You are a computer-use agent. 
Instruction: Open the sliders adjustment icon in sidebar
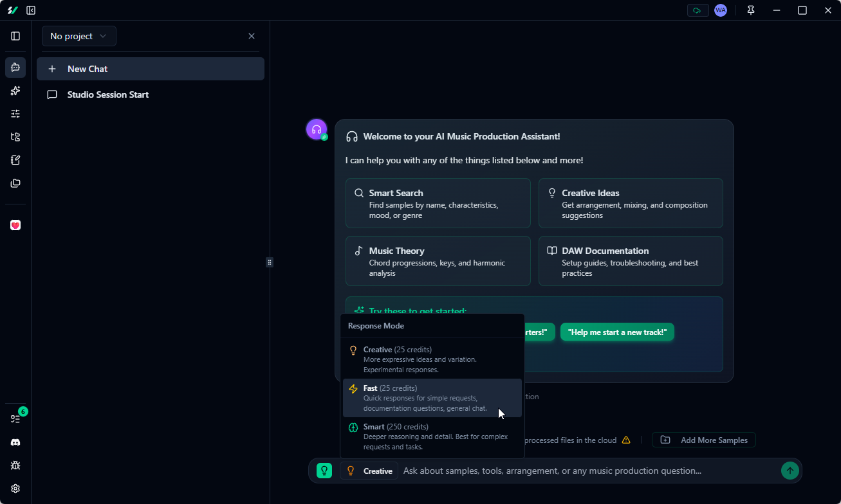15,114
